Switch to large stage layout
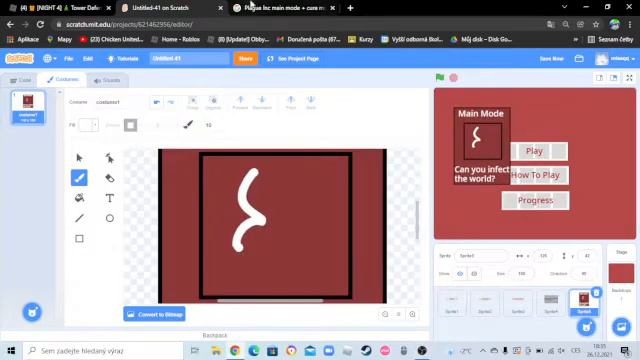Viewport: 640px width, 360px height. tap(613, 78)
